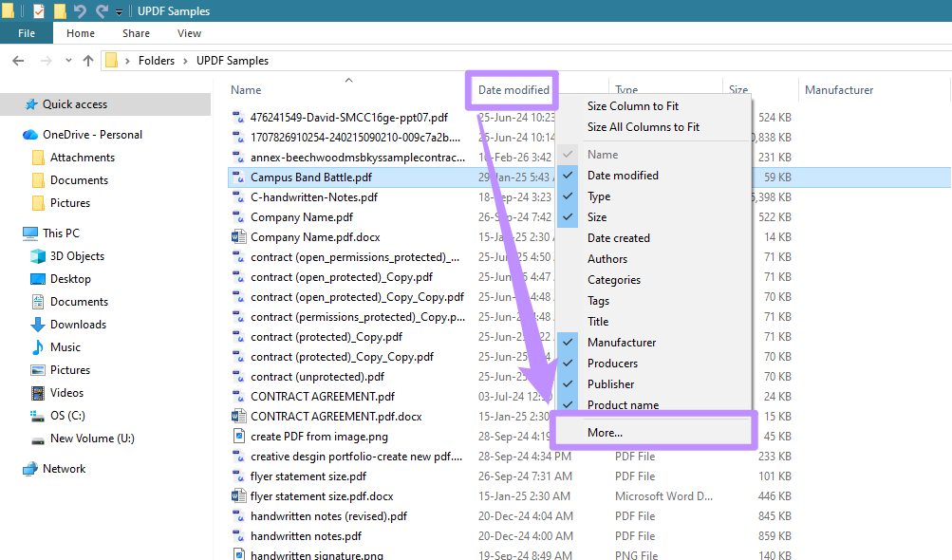Screen dimensions: 952x560
Task: Click the PDF icon of handwritten notes.pdf
Action: [x=238, y=535]
